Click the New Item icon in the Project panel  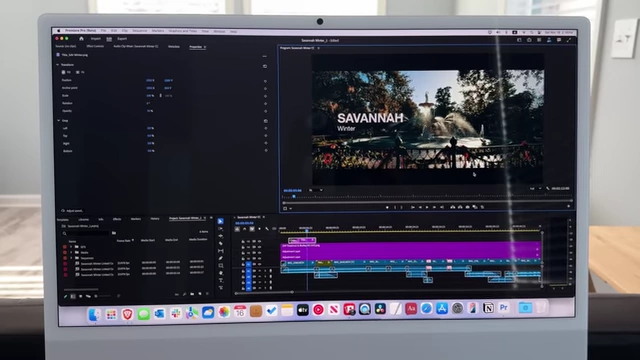[200, 294]
